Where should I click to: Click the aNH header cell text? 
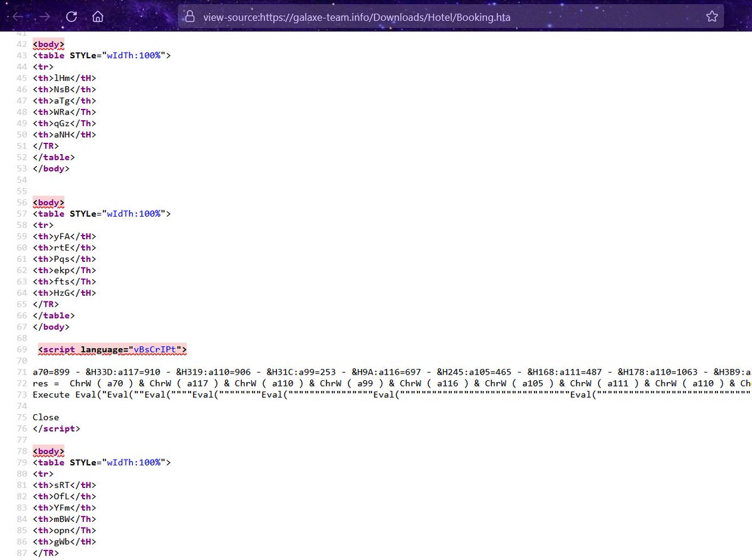(62, 134)
